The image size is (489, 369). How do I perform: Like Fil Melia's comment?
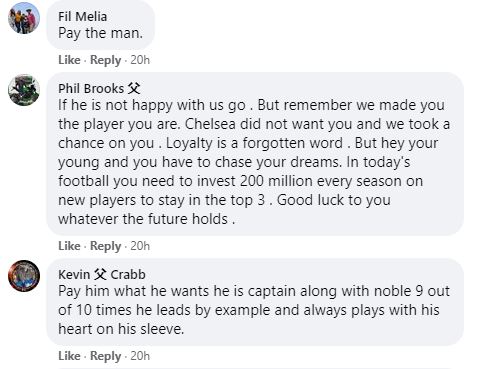tap(69, 60)
